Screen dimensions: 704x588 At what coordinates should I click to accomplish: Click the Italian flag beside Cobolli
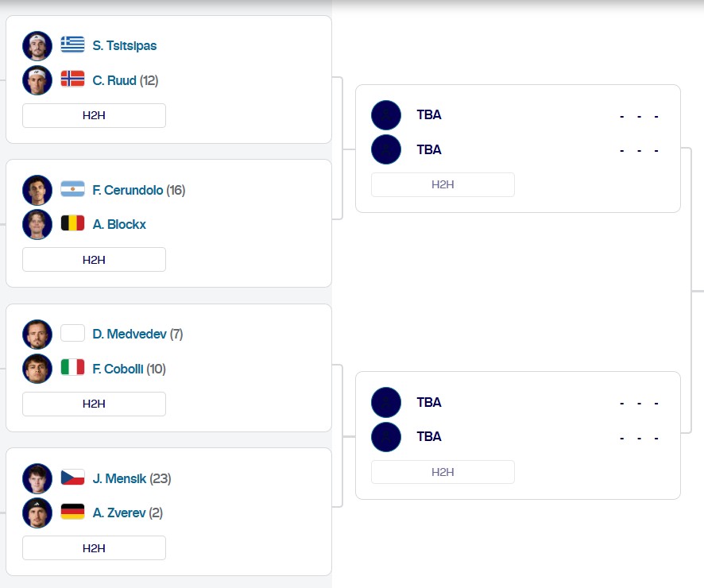tap(72, 368)
